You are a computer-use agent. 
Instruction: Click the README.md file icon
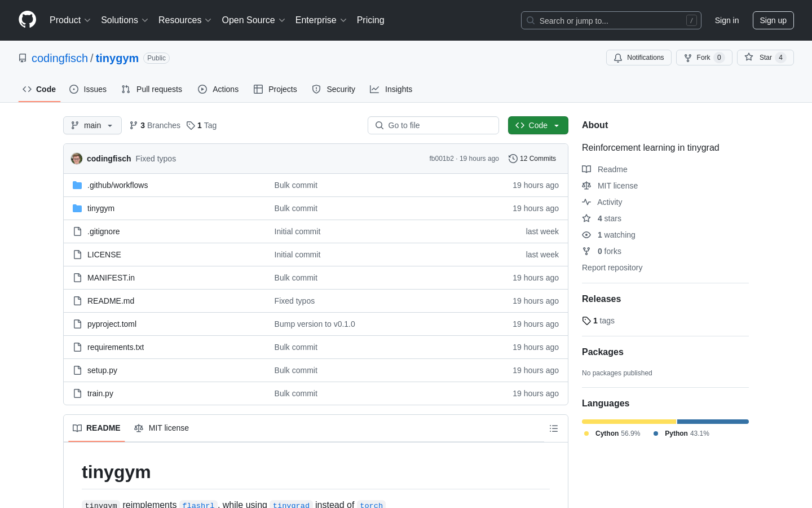tap(77, 301)
